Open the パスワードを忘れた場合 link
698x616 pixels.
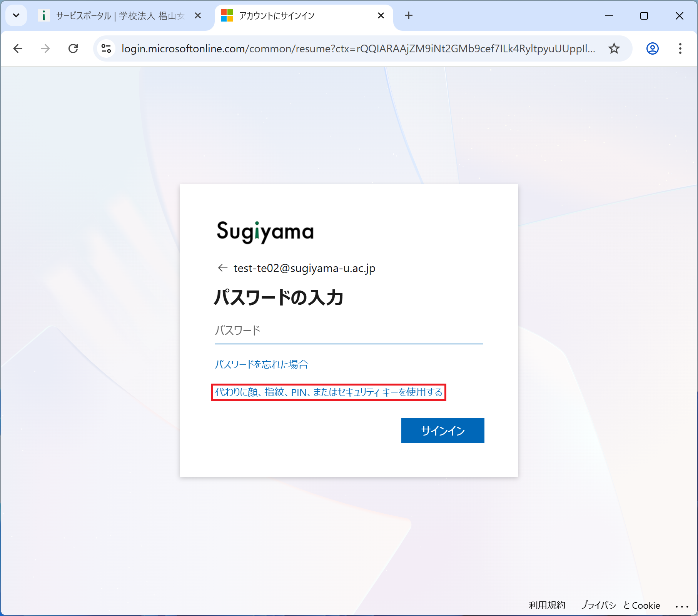tap(262, 364)
